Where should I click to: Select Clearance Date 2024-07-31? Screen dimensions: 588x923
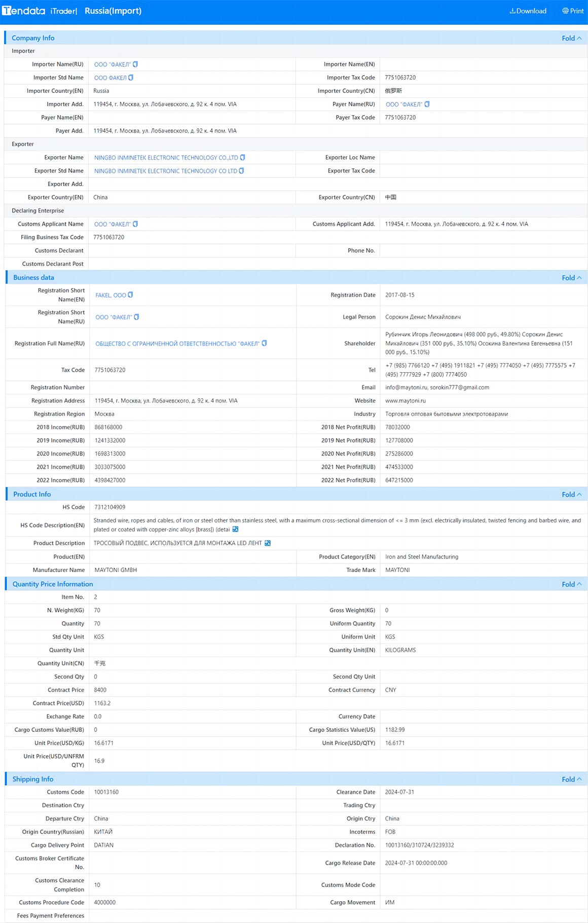399,792
